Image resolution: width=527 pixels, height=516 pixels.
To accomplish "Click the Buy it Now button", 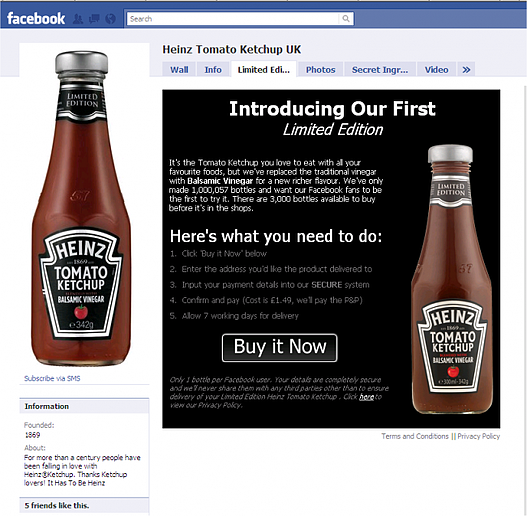I will (280, 348).
